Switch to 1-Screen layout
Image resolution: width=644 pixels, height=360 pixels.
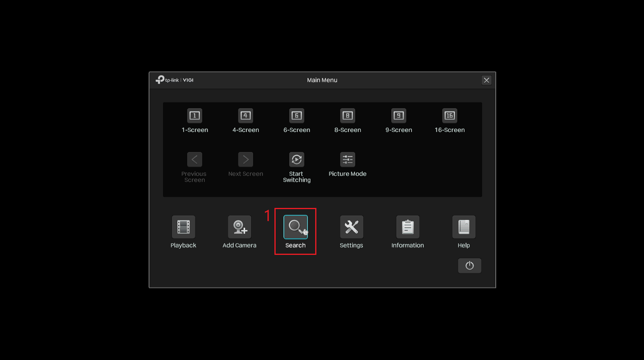click(x=195, y=116)
